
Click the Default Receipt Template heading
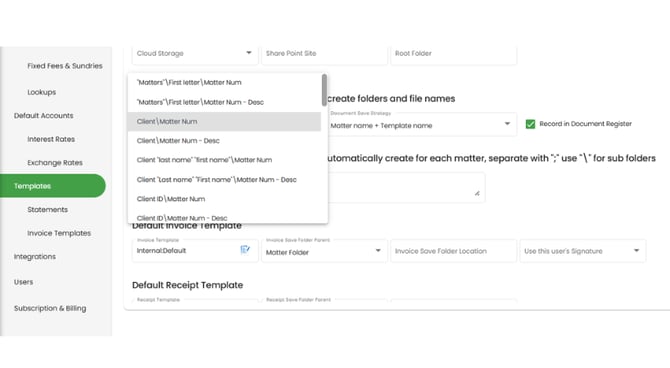coord(188,285)
